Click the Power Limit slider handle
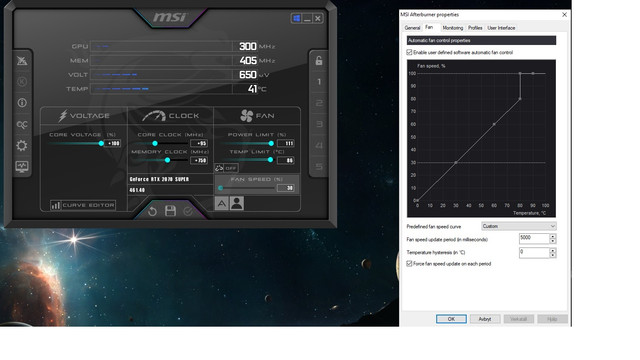 271,143
